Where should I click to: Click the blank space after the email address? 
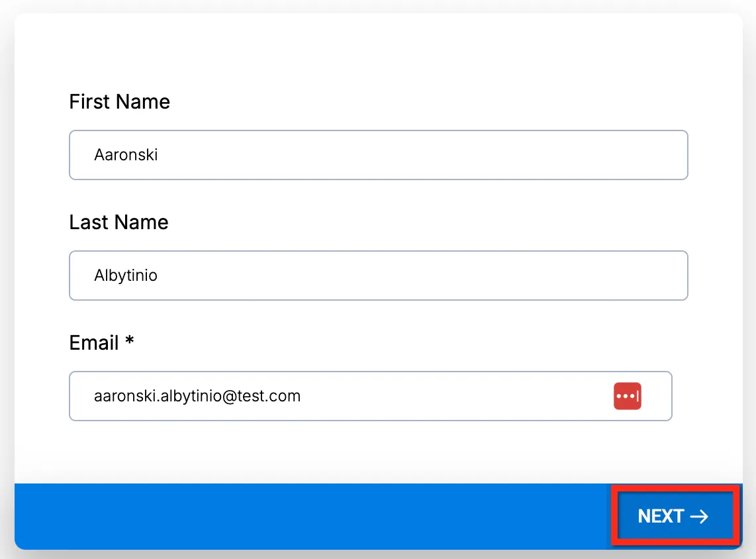453,396
